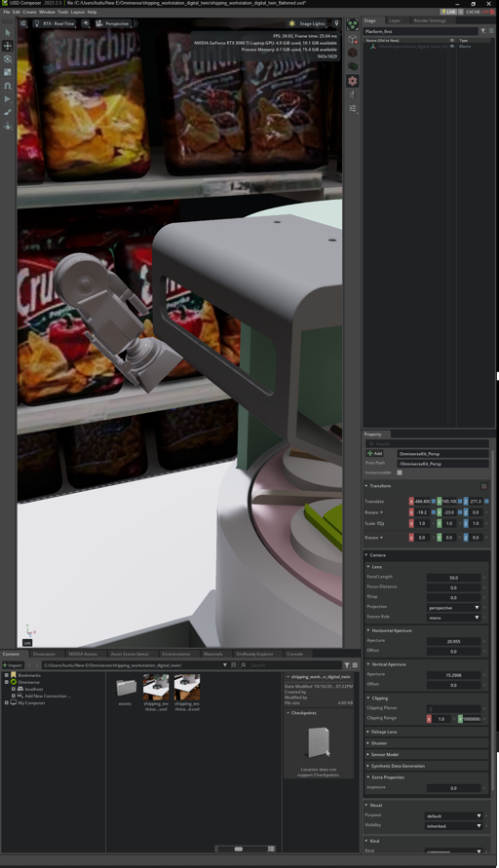Click the Content browser filter funnel icon

coord(347,665)
